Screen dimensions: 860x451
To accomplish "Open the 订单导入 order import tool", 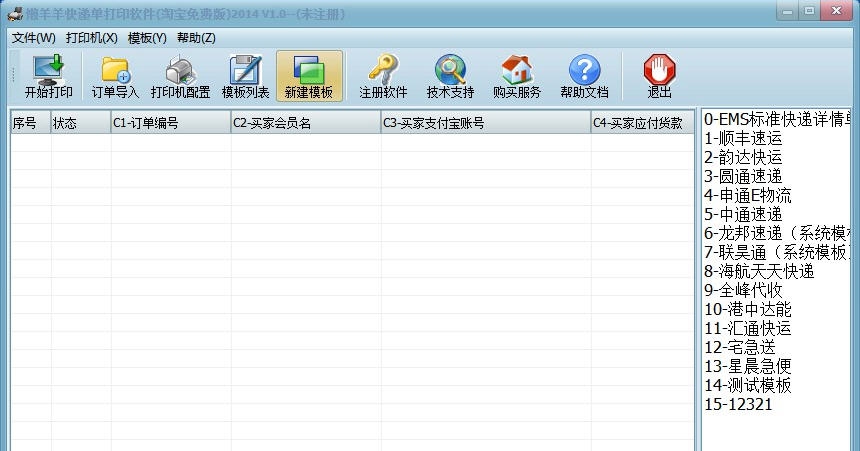I will (x=115, y=76).
